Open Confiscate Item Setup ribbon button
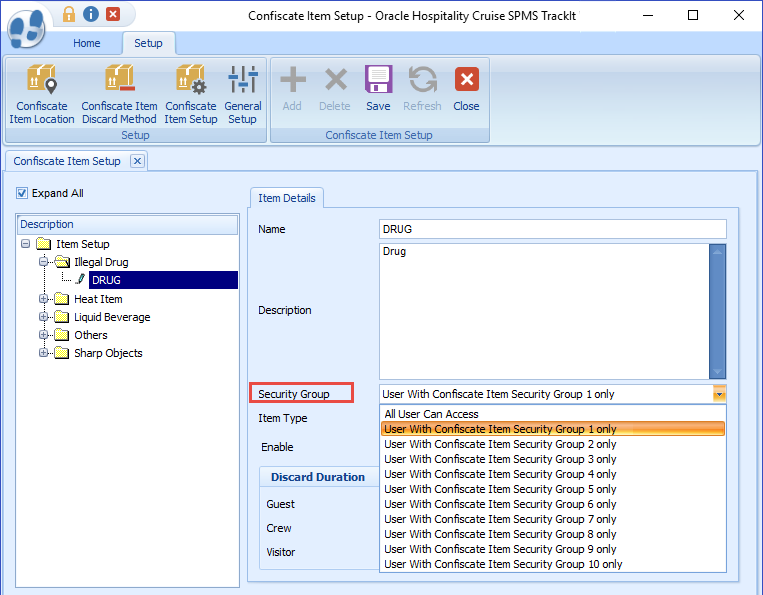 [191, 95]
